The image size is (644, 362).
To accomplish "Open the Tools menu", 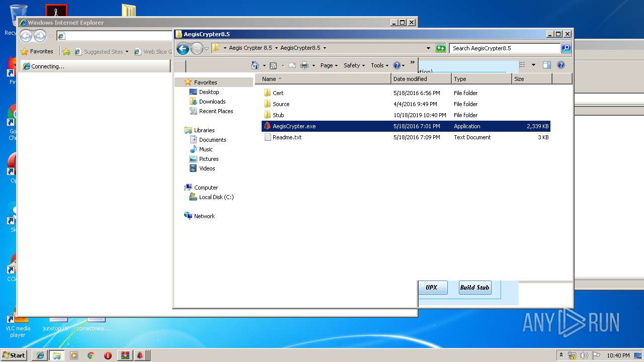I will [380, 65].
